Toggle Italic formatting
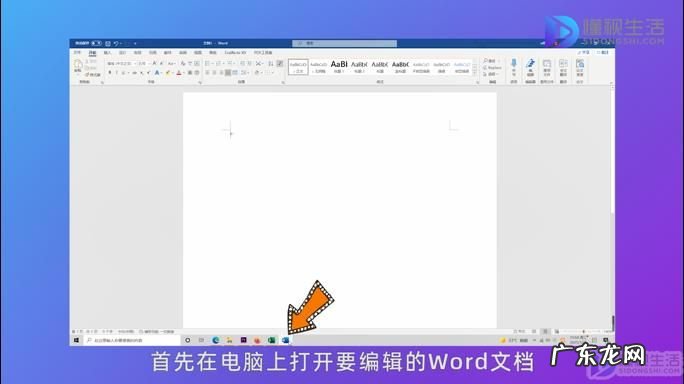Image resolution: width=684 pixels, height=384 pixels. point(116,73)
